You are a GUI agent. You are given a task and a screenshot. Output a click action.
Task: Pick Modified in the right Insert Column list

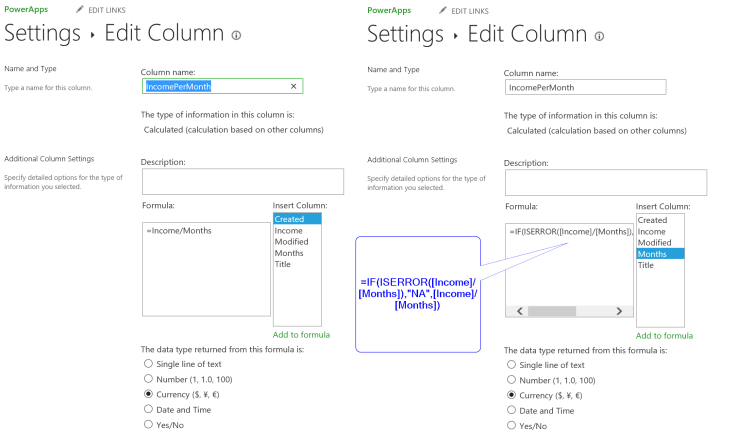click(654, 243)
